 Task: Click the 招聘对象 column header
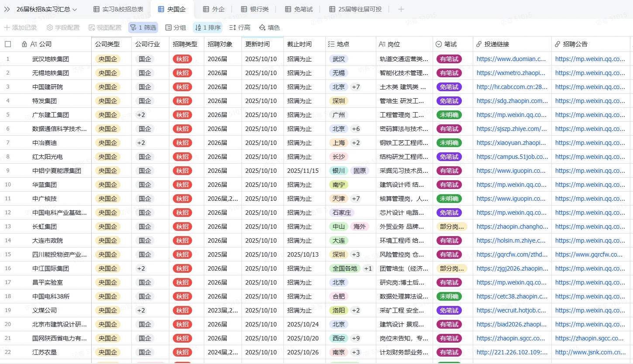[x=223, y=44]
